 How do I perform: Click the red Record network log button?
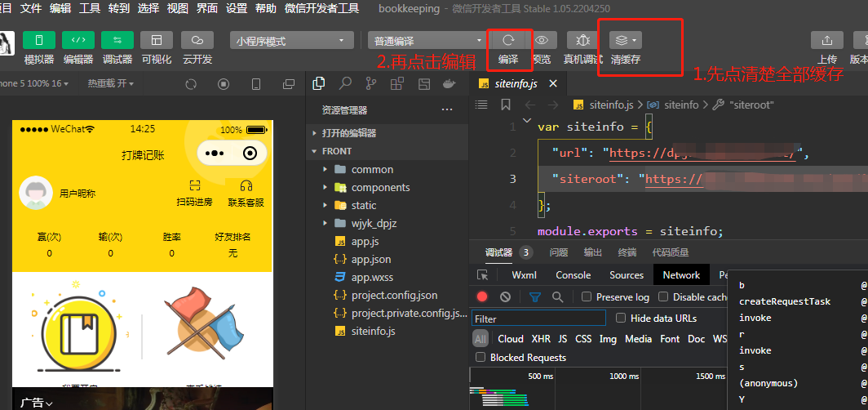tap(482, 297)
